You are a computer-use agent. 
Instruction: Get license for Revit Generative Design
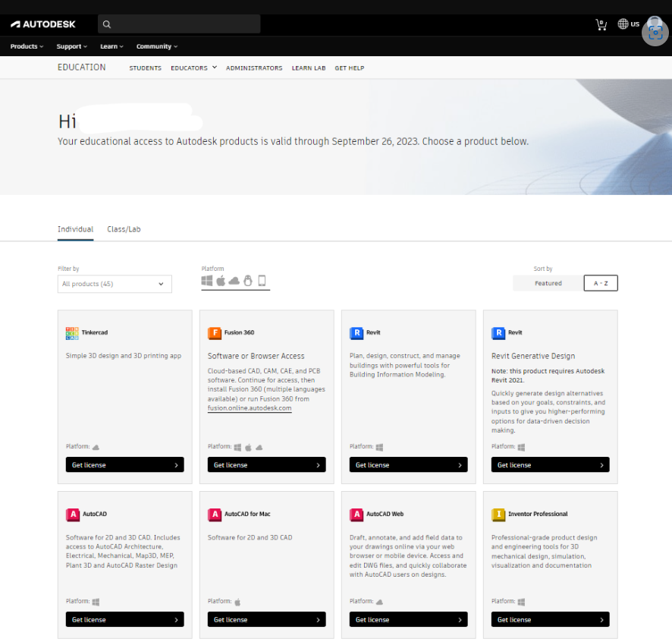[551, 465]
